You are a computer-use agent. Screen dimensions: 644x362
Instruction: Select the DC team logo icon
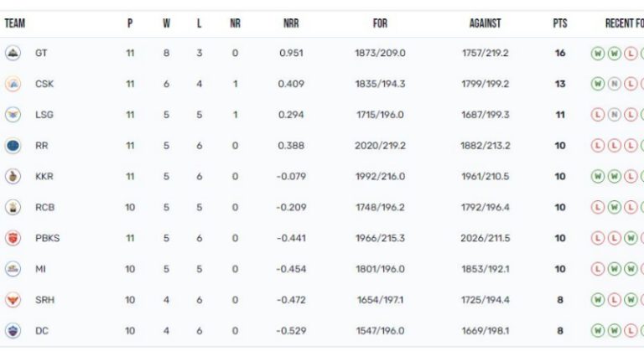(x=13, y=330)
